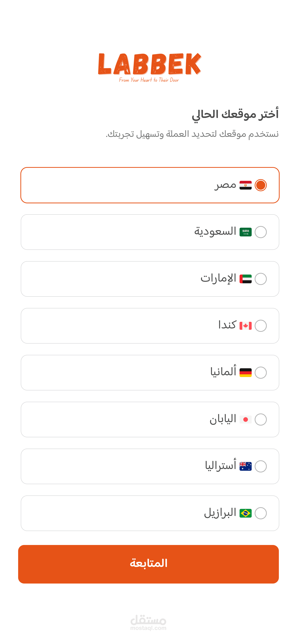This screenshot has width=297, height=644.
Task: Click the Canada flag icon
Action: coord(245,326)
